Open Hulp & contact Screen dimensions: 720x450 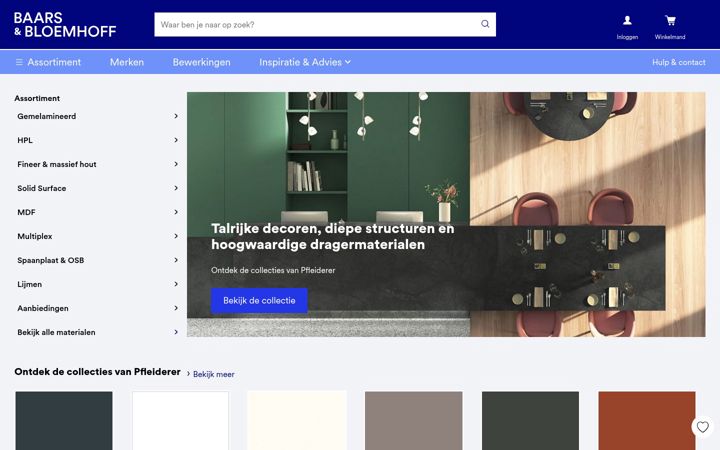(679, 62)
